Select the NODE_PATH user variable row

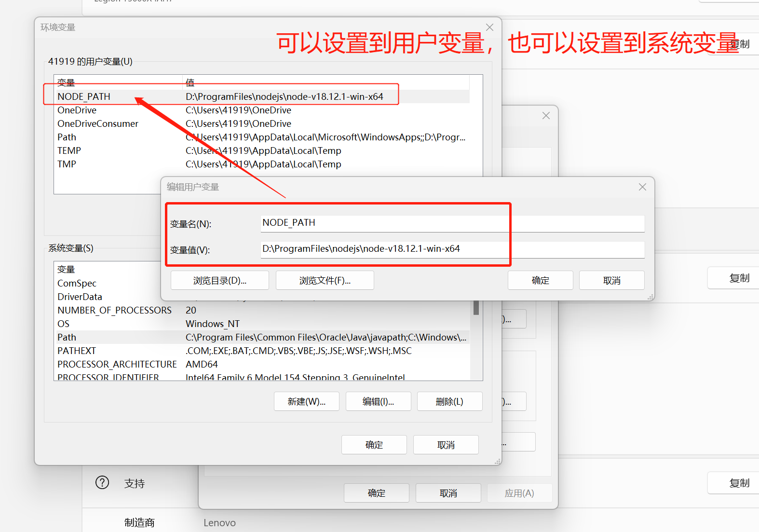(263, 96)
